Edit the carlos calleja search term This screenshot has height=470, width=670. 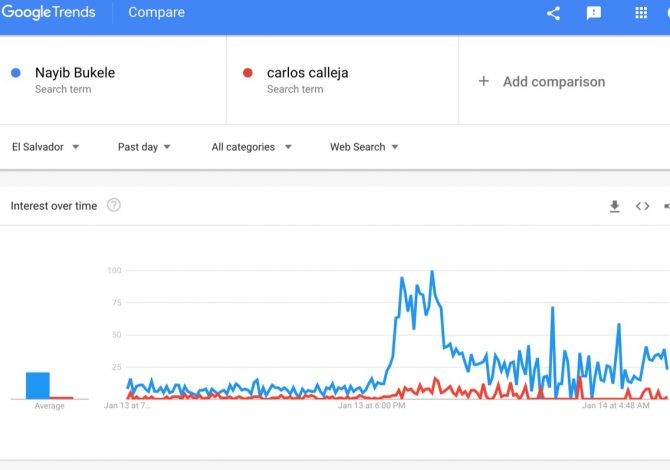coord(307,73)
